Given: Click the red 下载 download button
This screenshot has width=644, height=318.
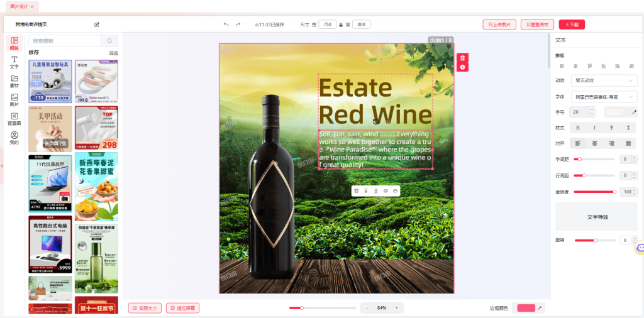Looking at the screenshot, I should coord(571,25).
